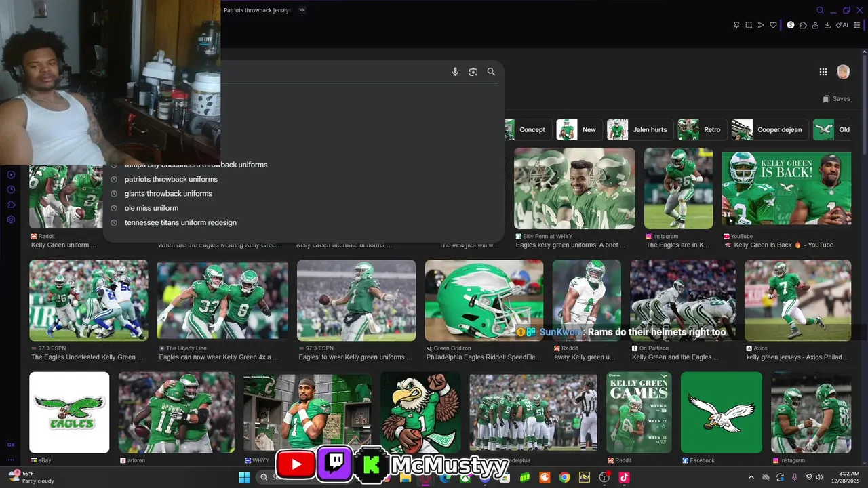This screenshot has width=868, height=488.
Task: Open the Google apps grid
Action: tap(823, 72)
